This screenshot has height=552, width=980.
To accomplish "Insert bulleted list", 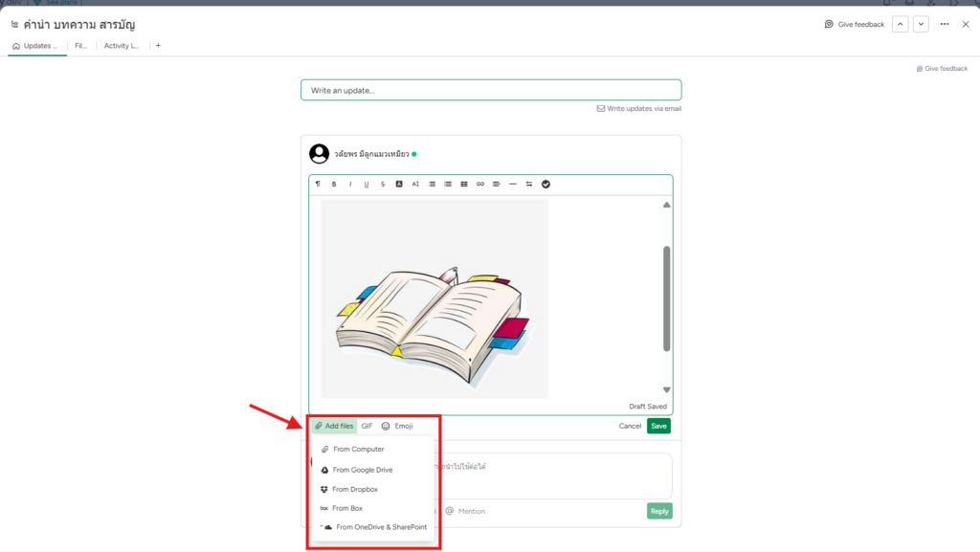I will point(448,185).
